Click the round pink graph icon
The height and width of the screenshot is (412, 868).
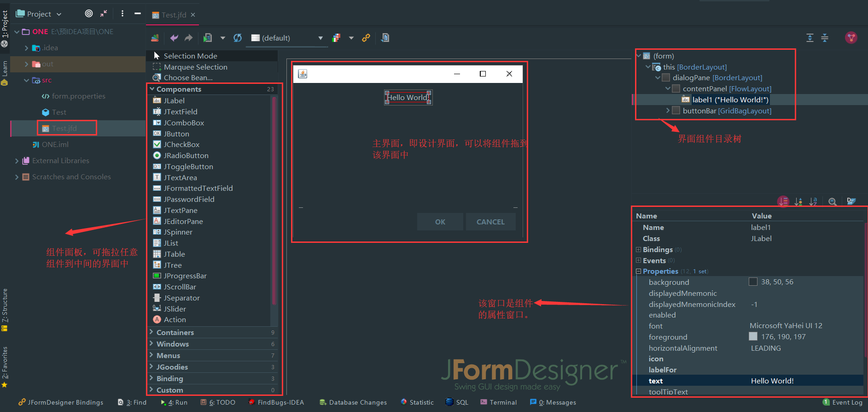tap(851, 38)
